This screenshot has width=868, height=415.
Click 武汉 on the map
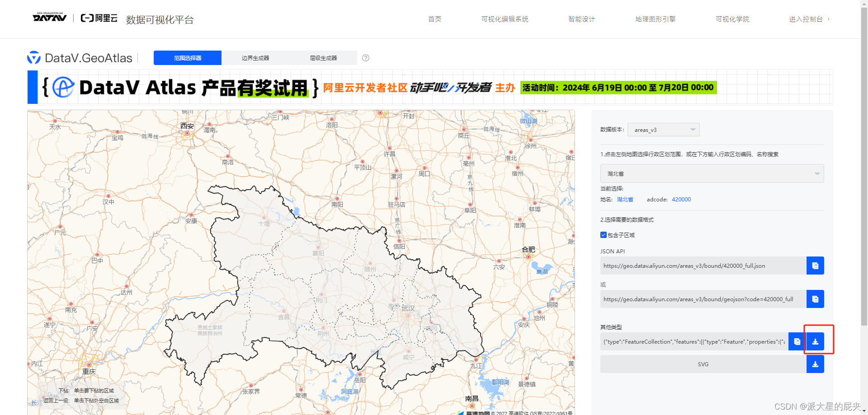[408, 308]
